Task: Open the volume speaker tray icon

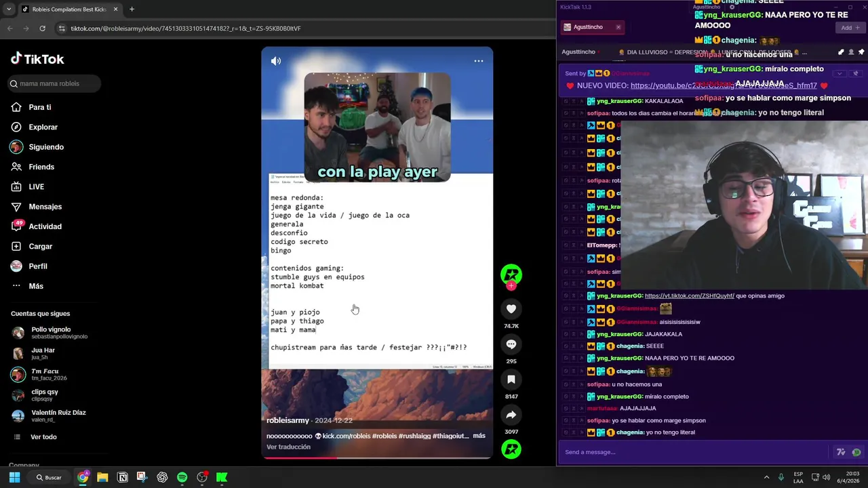Action: coord(826,477)
